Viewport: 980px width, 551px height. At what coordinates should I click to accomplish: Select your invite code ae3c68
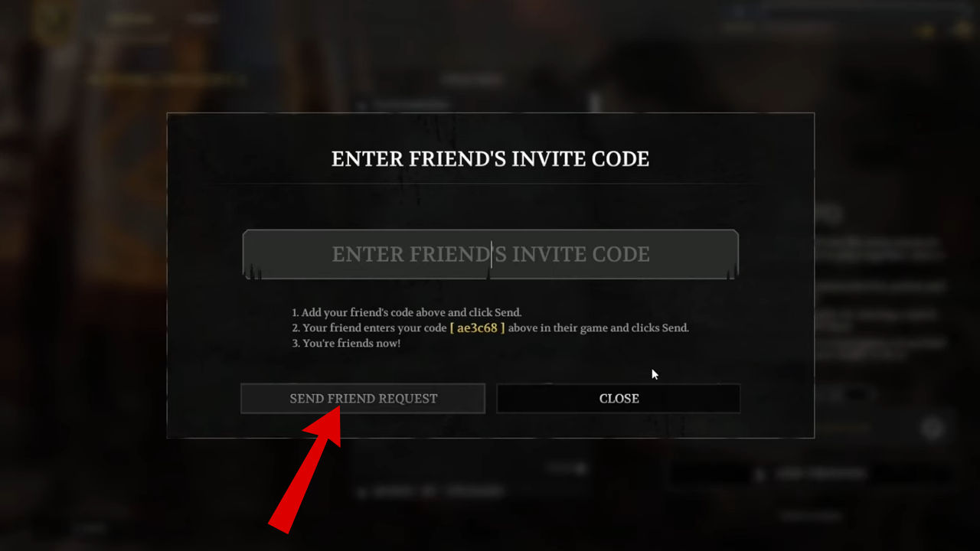[477, 328]
